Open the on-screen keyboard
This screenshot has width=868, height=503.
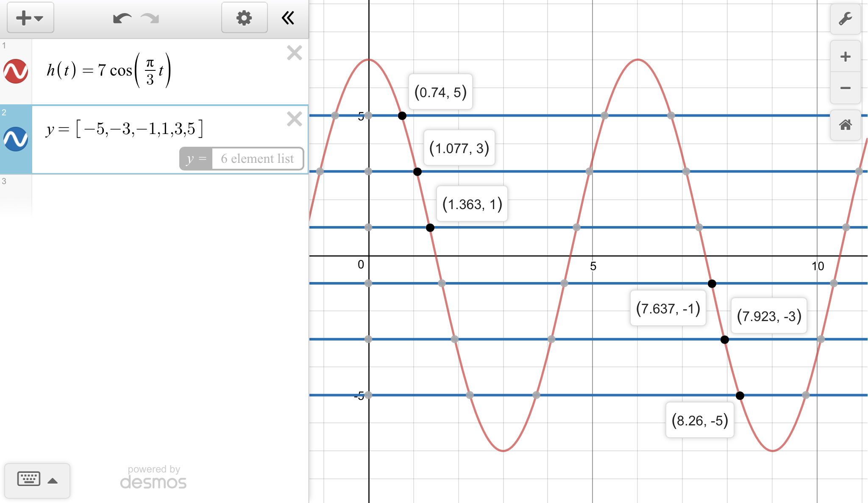29,479
